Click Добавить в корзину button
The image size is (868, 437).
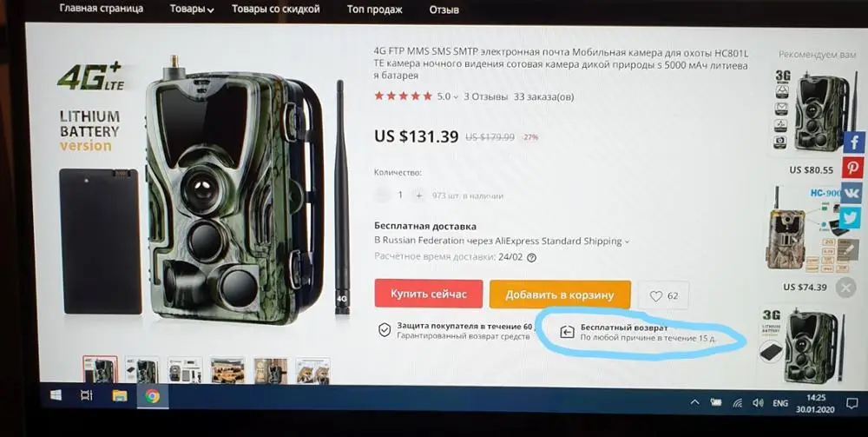point(560,295)
